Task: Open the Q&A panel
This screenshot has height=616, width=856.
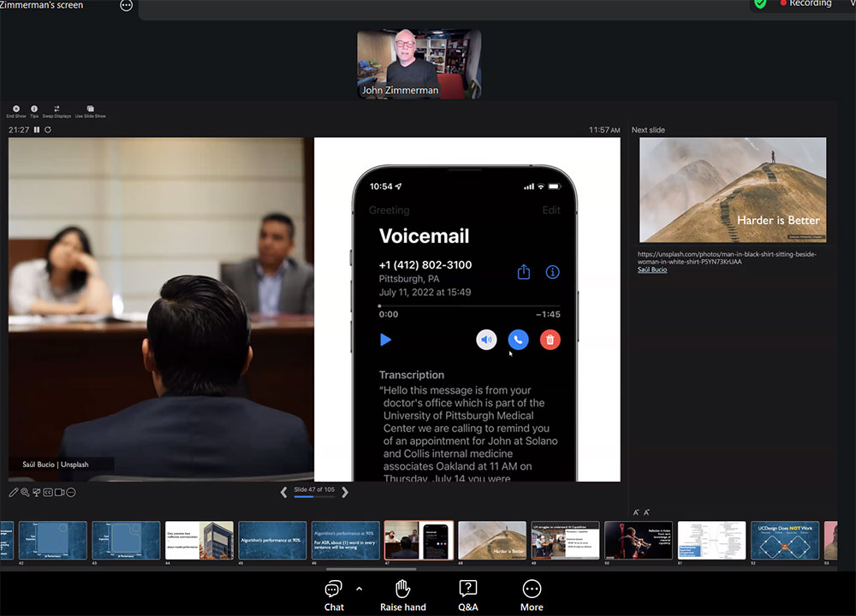Action: 468,594
